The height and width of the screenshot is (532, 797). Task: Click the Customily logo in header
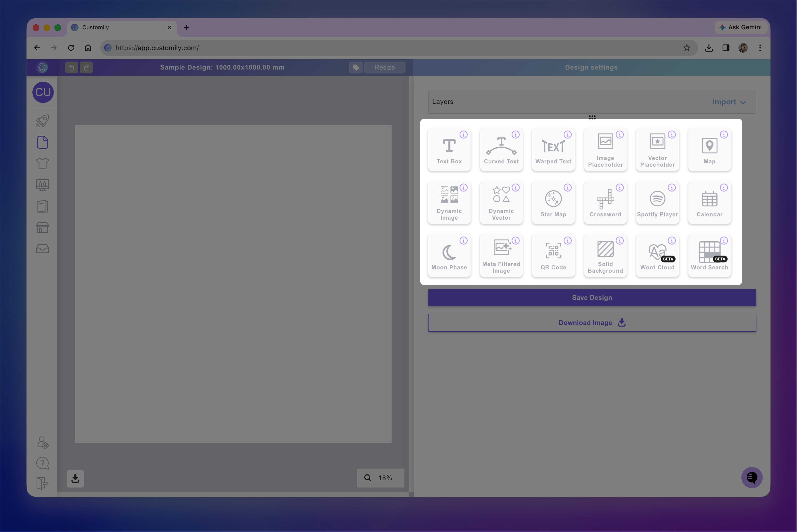pos(42,67)
